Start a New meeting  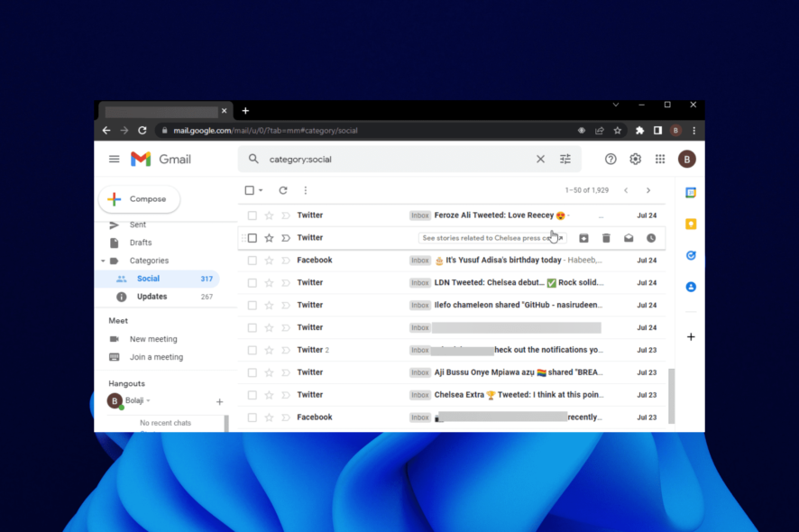(x=153, y=339)
